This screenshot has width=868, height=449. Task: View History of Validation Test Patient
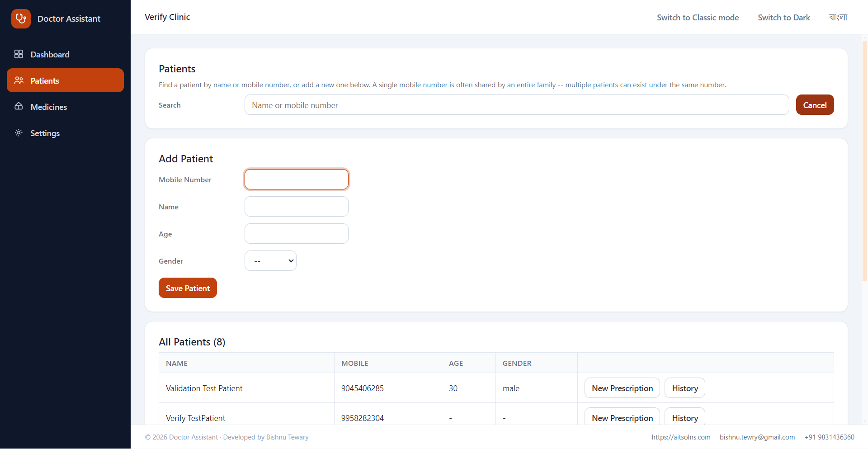(685, 388)
